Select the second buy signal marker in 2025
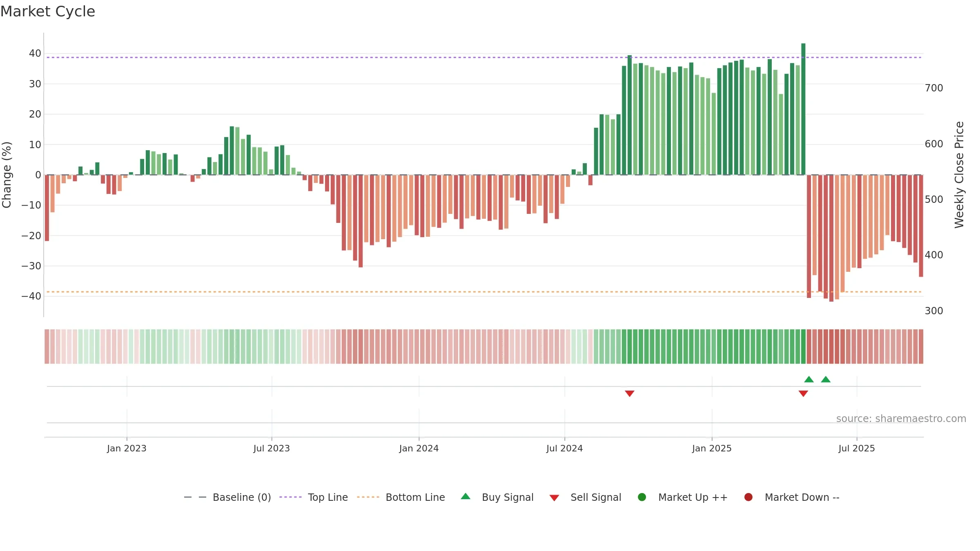The height and width of the screenshot is (551, 980). tap(826, 380)
